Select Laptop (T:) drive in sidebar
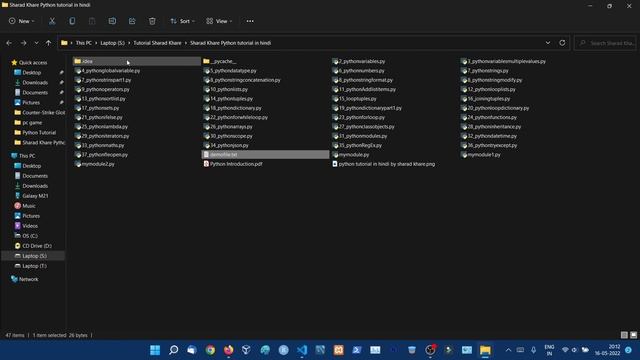Screen dimensions: 640x360 (x=34, y=266)
